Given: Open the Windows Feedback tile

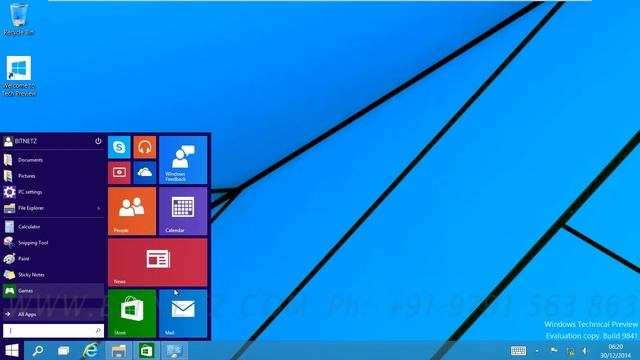Looking at the screenshot, I should tap(183, 160).
